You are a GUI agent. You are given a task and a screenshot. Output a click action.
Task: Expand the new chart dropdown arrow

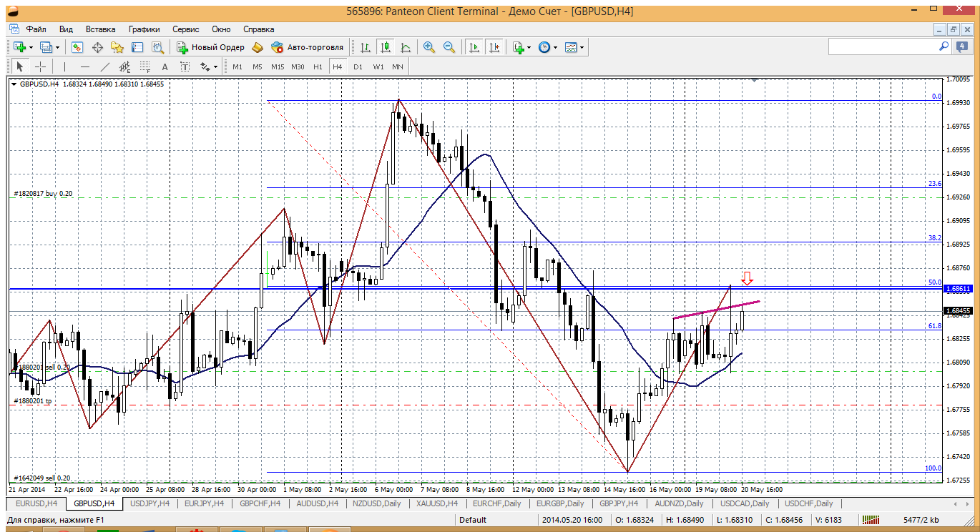coord(29,48)
